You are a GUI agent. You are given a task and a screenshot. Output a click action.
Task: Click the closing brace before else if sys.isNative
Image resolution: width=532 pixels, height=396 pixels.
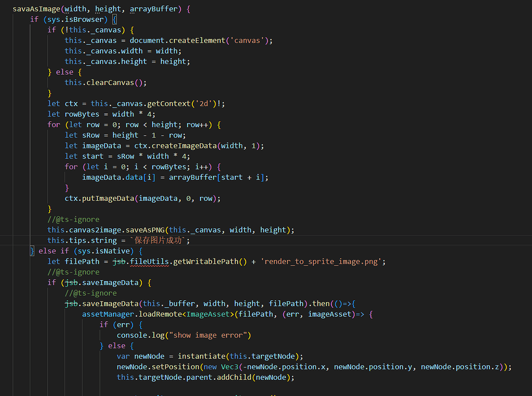32,251
